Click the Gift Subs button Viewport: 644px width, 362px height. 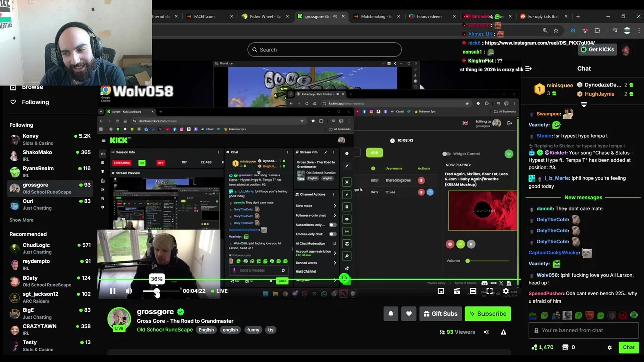440,314
